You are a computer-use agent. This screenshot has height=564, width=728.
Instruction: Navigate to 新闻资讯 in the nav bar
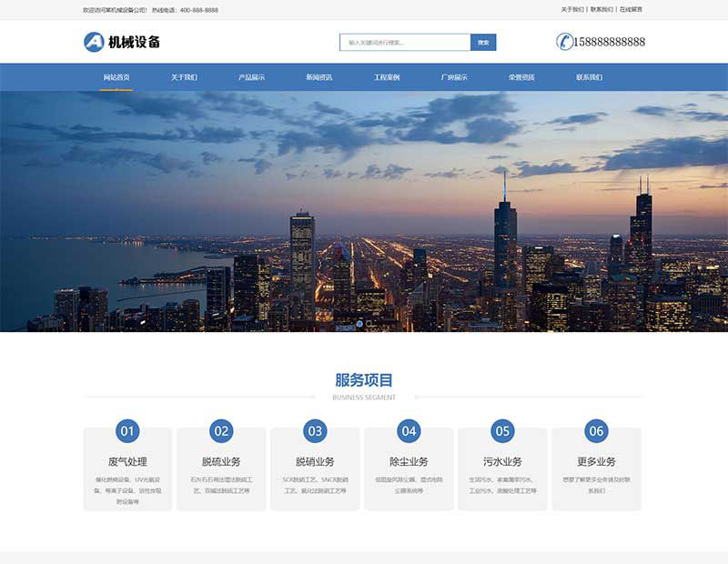(319, 77)
